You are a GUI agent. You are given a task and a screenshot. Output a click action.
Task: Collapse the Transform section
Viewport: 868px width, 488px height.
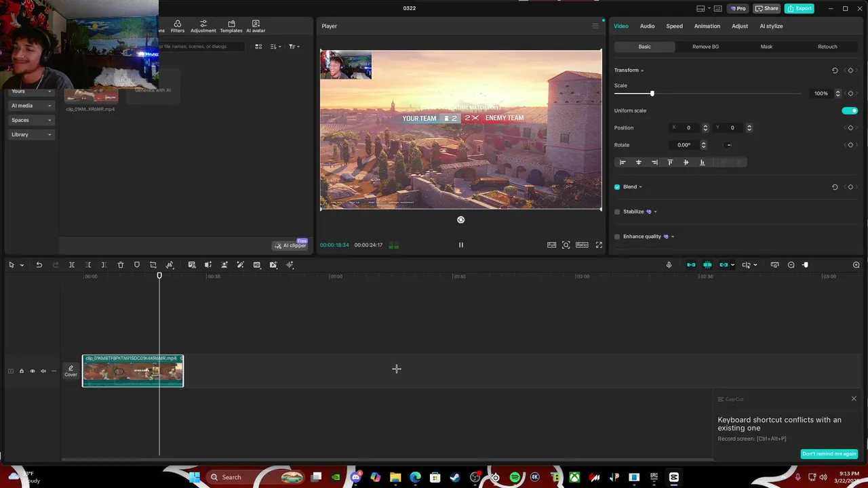click(x=642, y=70)
